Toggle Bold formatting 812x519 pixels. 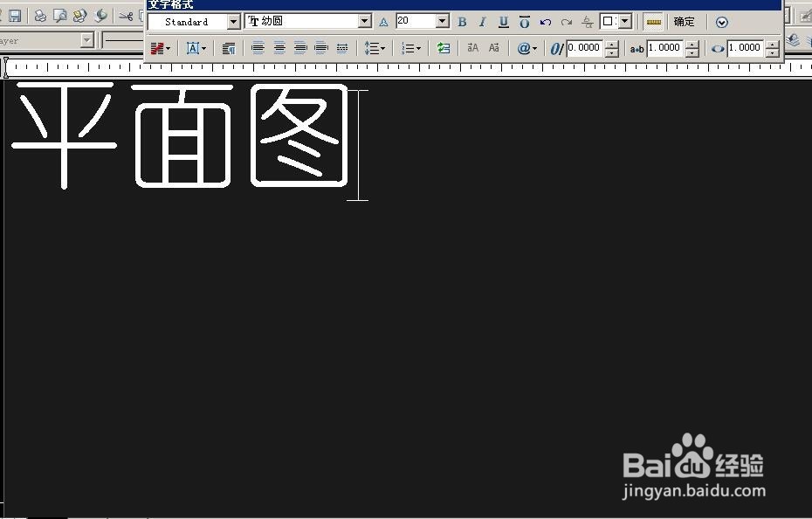[461, 22]
